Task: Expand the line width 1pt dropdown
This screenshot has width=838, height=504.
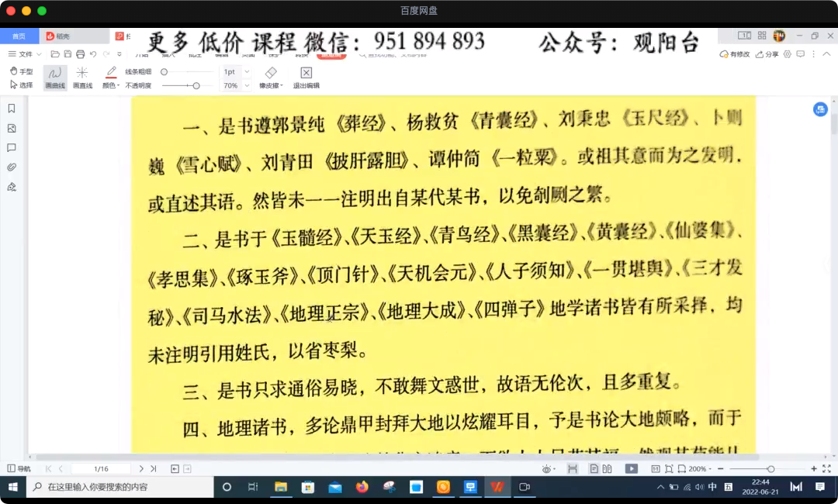Action: [248, 71]
